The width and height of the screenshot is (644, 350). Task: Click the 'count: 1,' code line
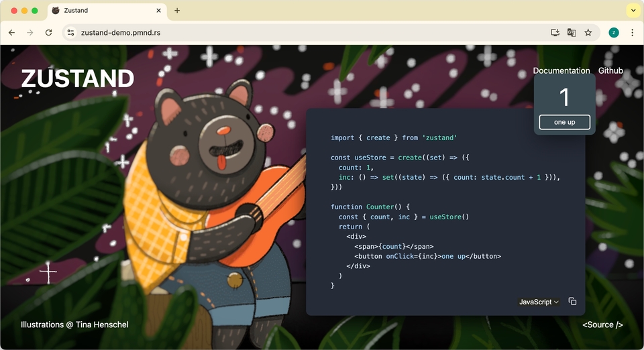coord(356,168)
